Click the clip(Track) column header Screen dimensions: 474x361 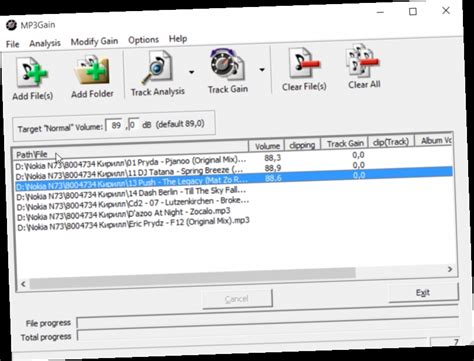[391, 142]
